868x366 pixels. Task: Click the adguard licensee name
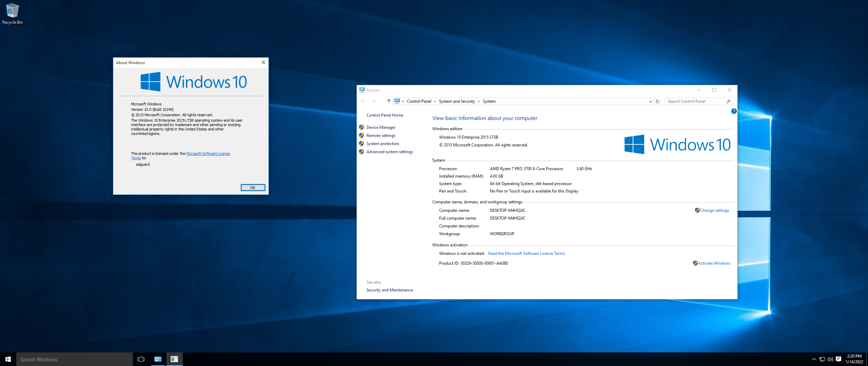click(x=143, y=164)
